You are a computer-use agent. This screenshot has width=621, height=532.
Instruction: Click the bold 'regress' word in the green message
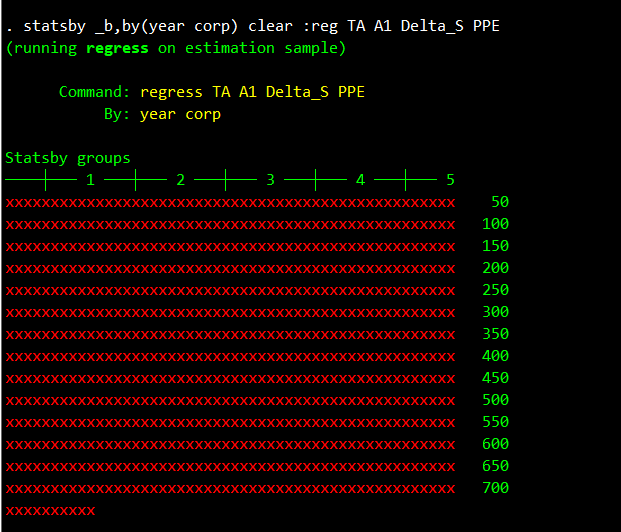117,48
